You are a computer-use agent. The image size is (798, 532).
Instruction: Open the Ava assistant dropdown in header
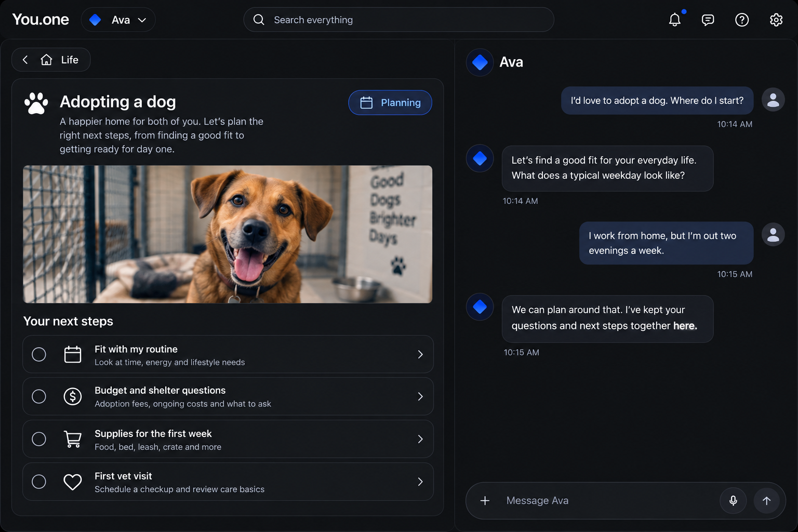pos(118,20)
